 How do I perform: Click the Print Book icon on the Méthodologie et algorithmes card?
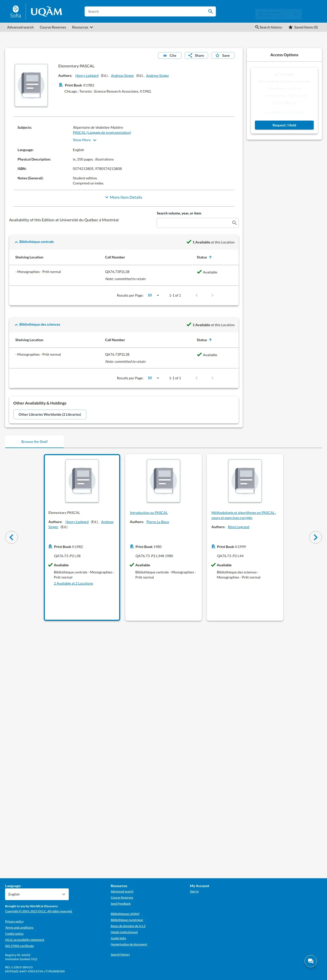click(213, 546)
